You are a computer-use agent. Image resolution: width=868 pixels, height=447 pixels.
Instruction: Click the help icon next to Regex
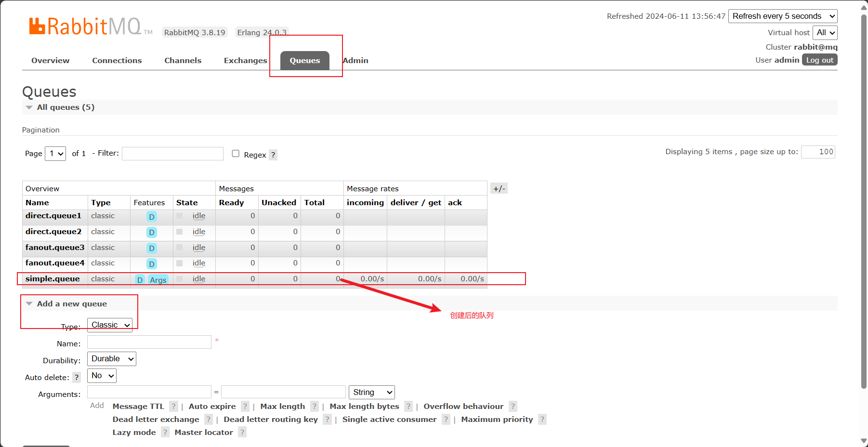[x=273, y=155]
